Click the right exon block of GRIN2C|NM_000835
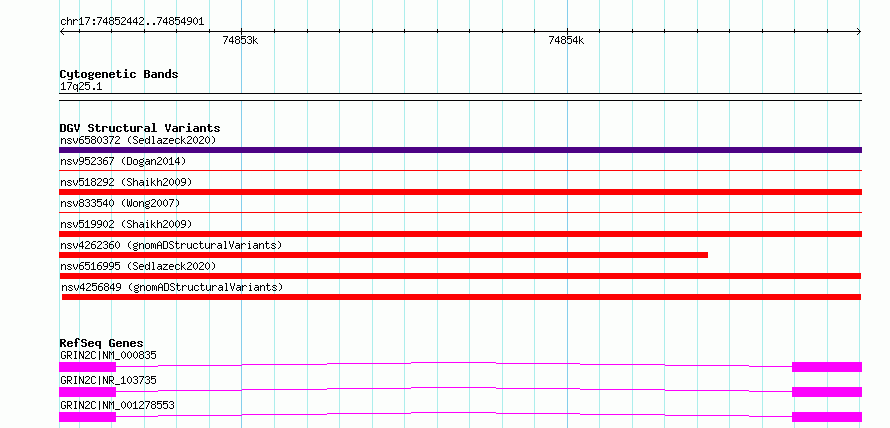Screen dimensions: 890x428 pyautogui.click(x=827, y=367)
